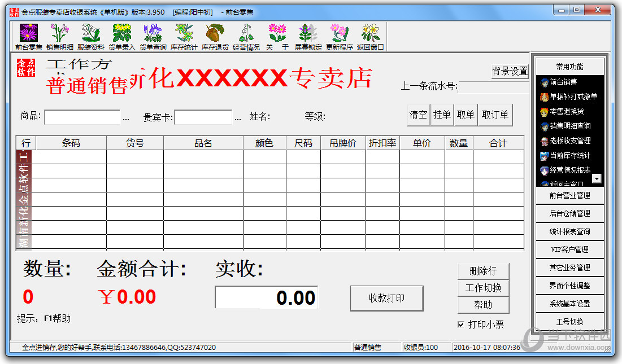Open product lookup ellipsis next to 商品
This screenshot has height=364, width=622.
tap(126, 119)
